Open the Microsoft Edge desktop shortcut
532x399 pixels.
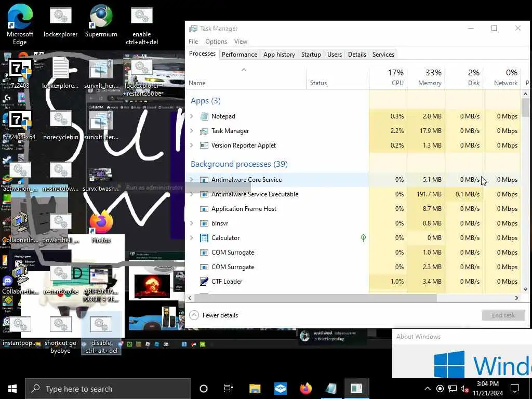click(x=20, y=25)
